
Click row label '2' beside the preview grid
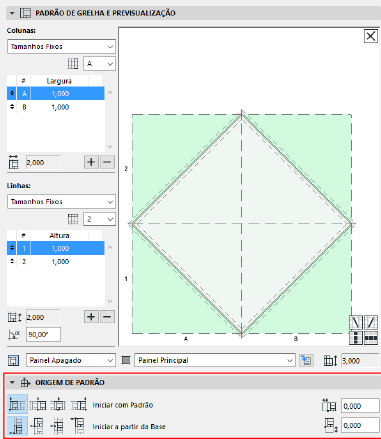coord(126,169)
